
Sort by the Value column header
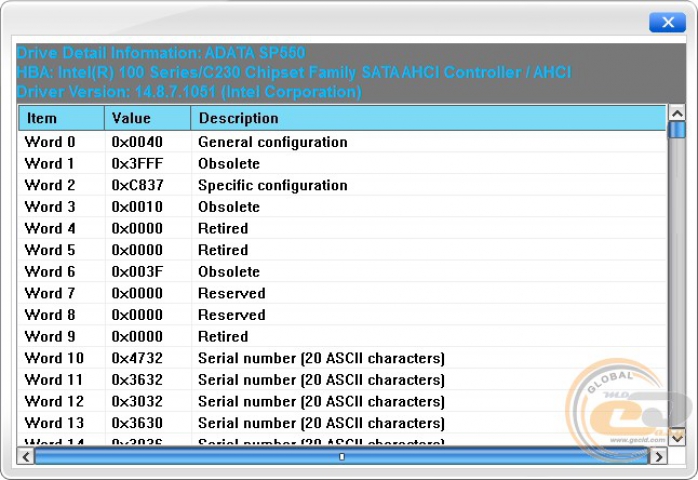click(148, 118)
